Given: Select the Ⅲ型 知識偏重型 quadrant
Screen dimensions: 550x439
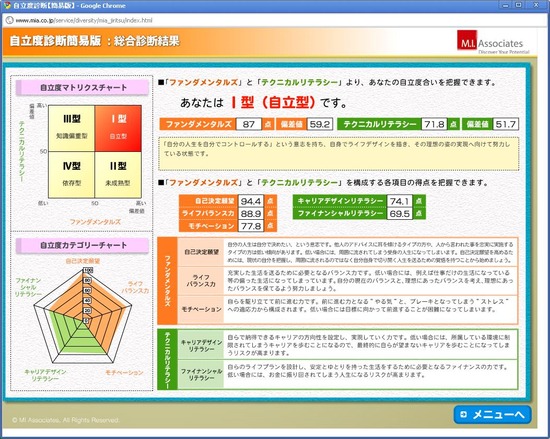Looking at the screenshot, I should (x=72, y=128).
